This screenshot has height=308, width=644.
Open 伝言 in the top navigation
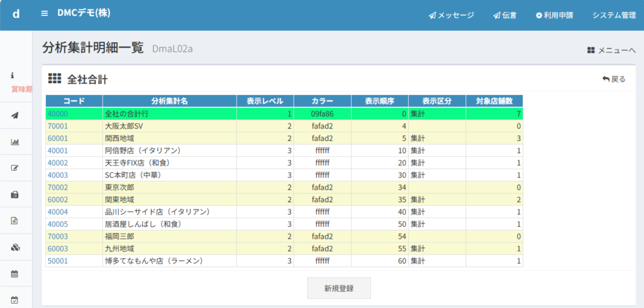(x=505, y=15)
